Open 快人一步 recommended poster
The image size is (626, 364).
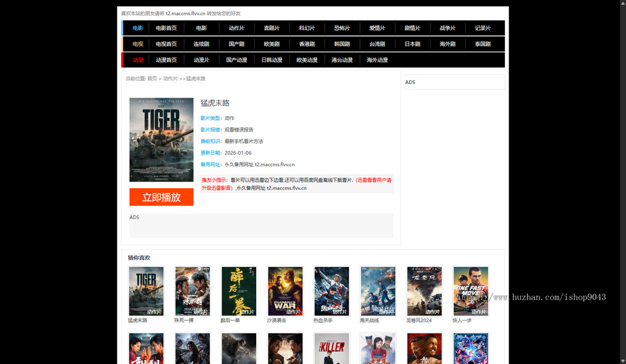(471, 291)
